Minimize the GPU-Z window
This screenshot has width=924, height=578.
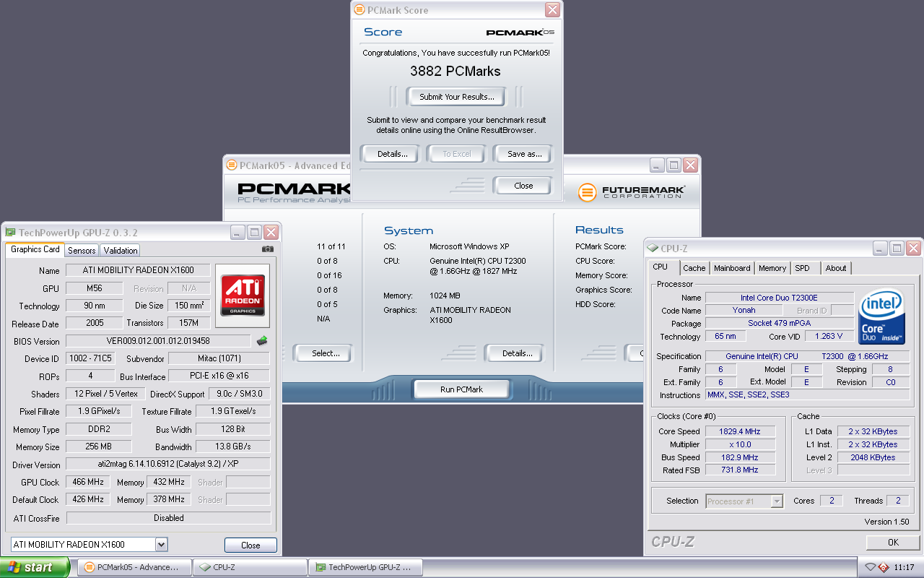(238, 232)
